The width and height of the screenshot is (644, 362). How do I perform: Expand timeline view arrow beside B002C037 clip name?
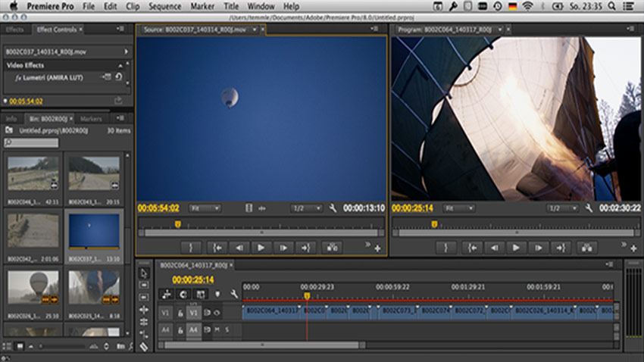coord(126,51)
